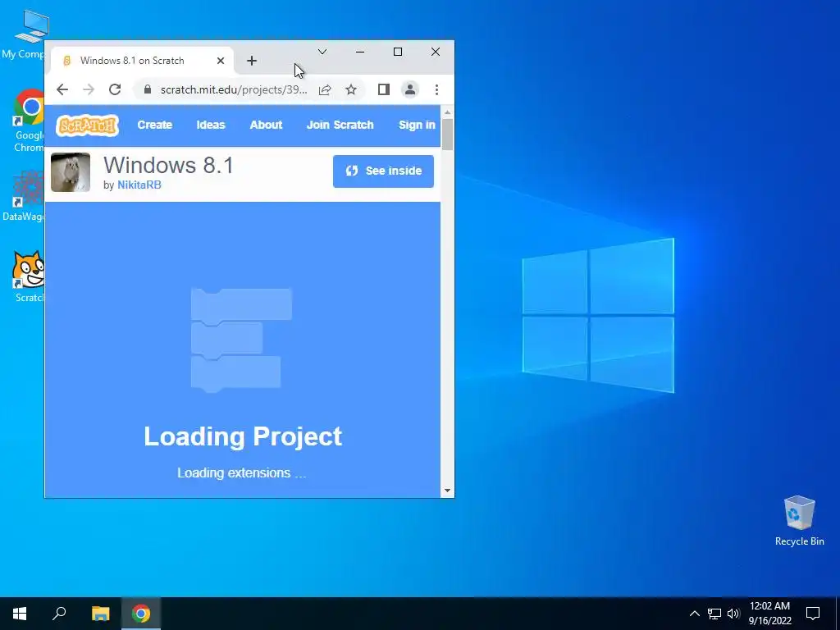Open a new tab with plus icon
Screen dimensions: 840x630
[x=252, y=61]
